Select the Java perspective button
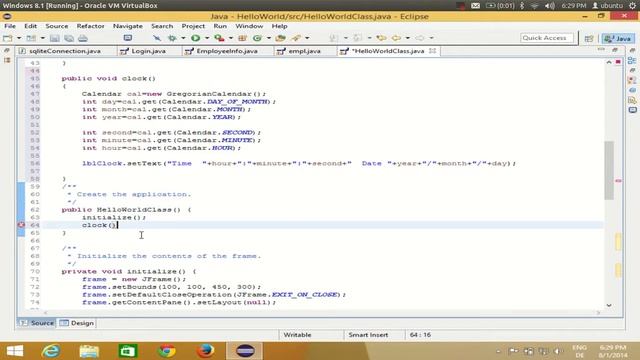This screenshot has width=640, height=360. (618, 38)
